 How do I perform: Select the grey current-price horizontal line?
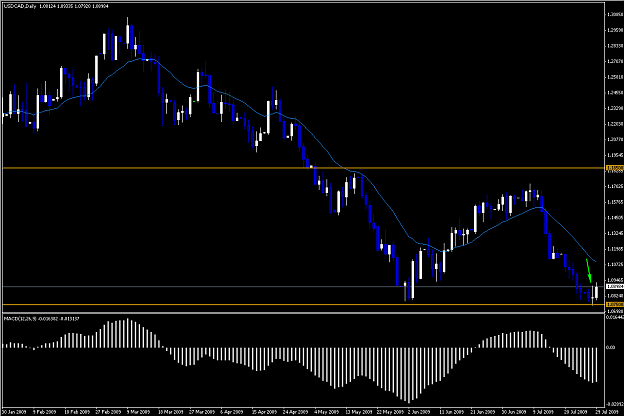[303, 287]
